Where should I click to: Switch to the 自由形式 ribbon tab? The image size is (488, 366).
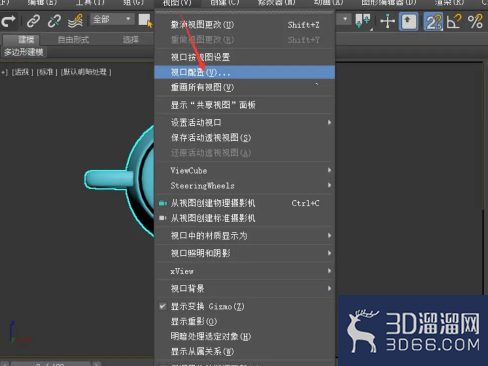click(73, 40)
